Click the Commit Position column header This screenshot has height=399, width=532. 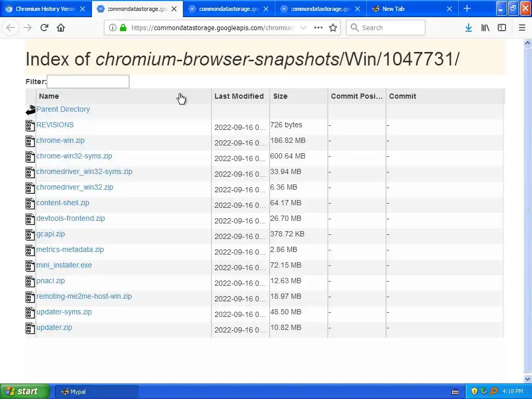coord(356,96)
